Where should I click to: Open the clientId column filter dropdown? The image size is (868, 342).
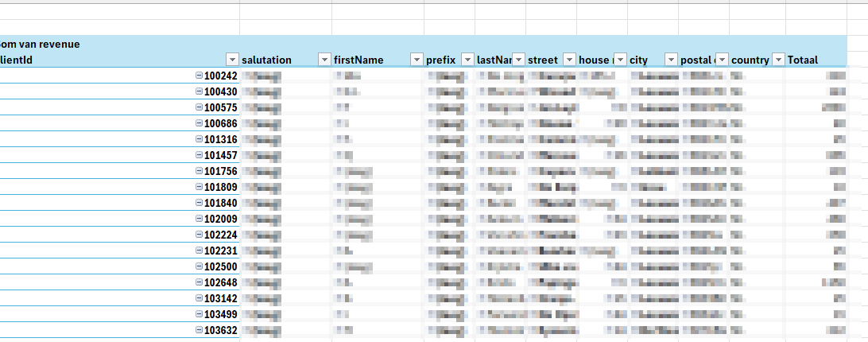(232, 60)
